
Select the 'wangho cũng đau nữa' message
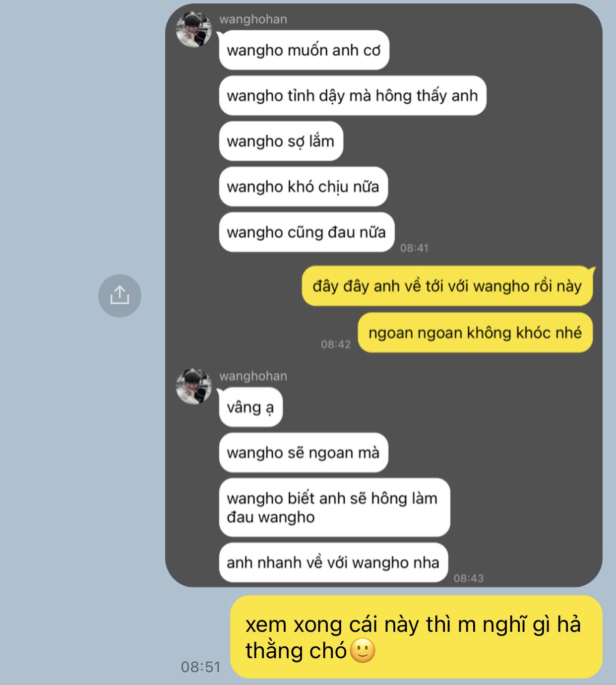(x=307, y=232)
